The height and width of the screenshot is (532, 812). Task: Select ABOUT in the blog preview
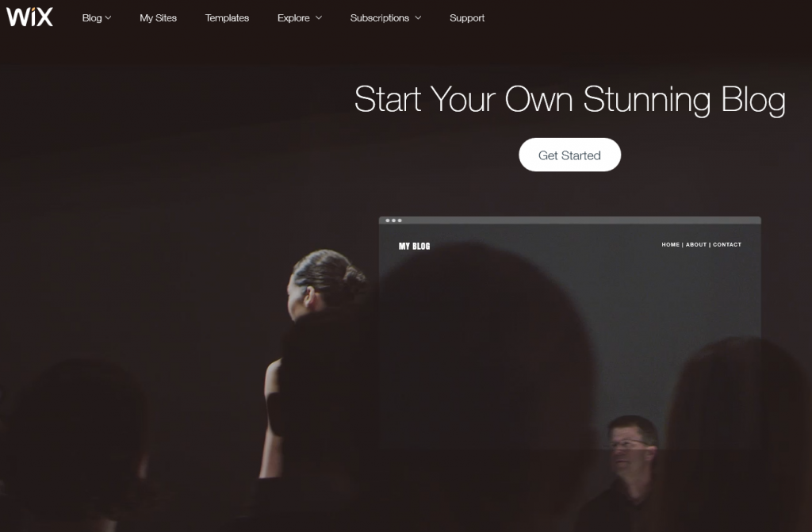(696, 244)
